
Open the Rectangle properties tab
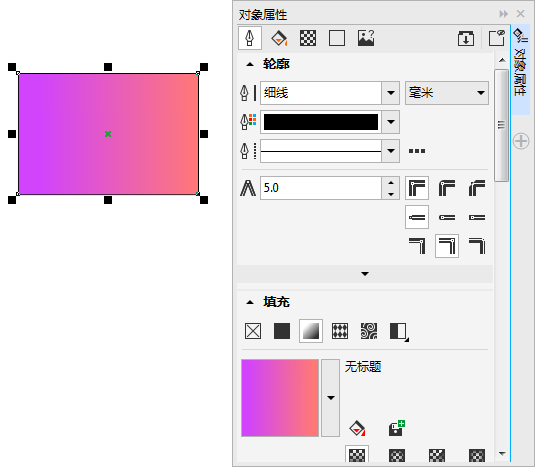coord(337,38)
